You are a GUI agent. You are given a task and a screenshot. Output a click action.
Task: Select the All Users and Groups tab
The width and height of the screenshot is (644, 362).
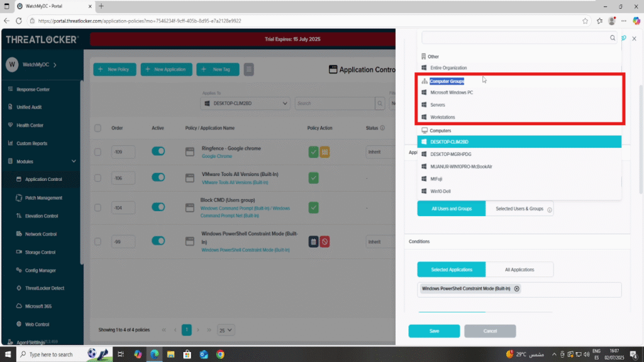452,209
